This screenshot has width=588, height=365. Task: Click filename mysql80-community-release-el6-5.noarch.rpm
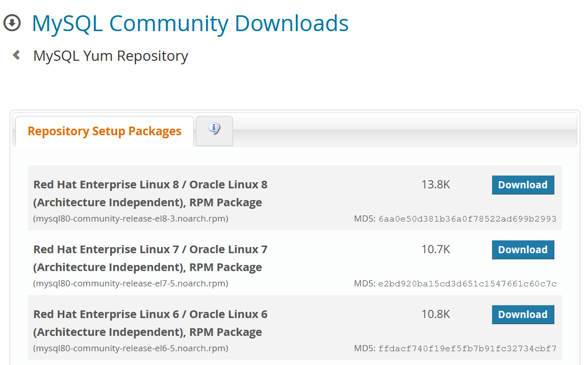(x=131, y=349)
